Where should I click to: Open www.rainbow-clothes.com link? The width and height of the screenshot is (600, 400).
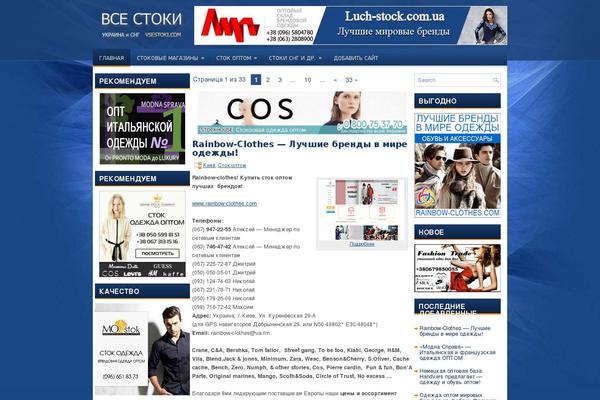point(224,204)
